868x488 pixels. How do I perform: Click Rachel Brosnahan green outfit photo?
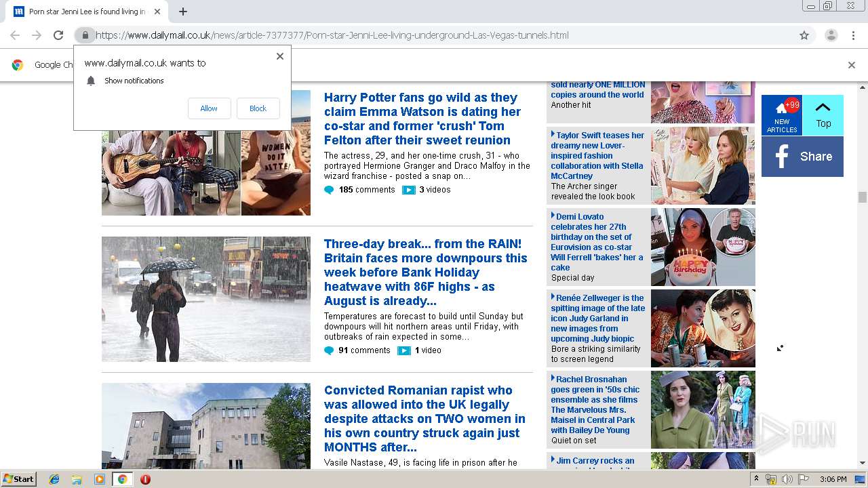point(703,409)
